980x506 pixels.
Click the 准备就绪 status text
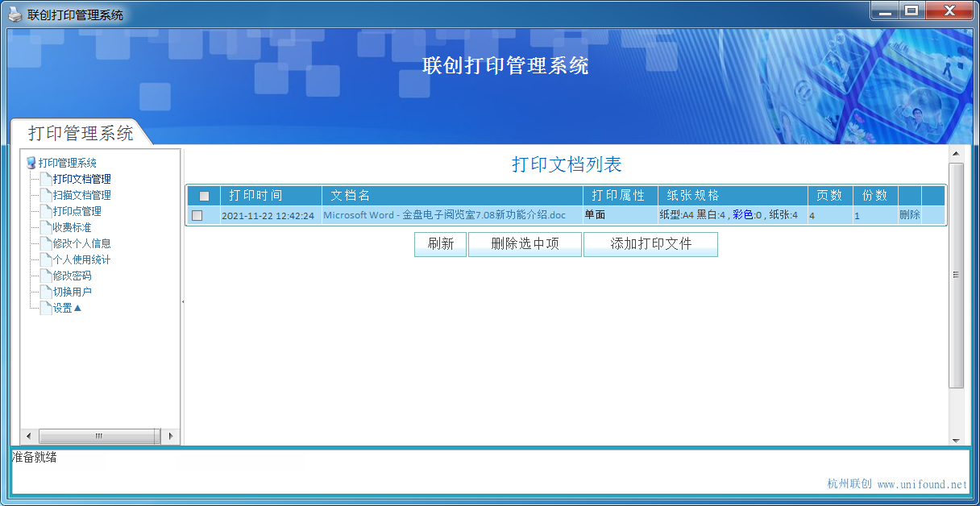35,458
